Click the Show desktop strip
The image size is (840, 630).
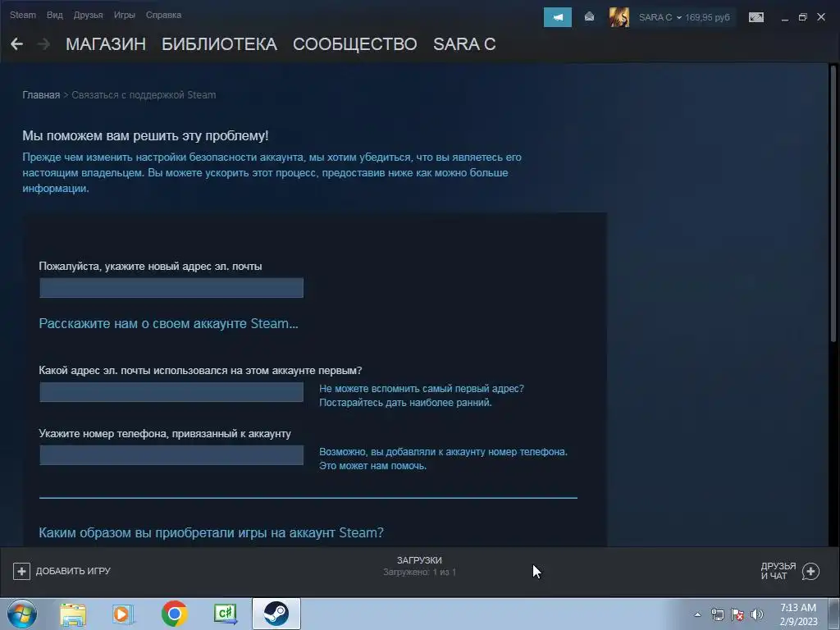click(x=834, y=614)
